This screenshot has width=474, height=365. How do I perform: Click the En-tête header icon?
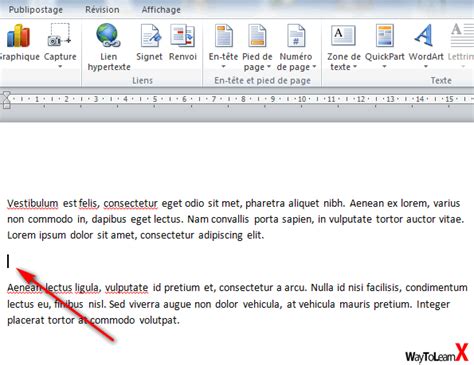(223, 35)
